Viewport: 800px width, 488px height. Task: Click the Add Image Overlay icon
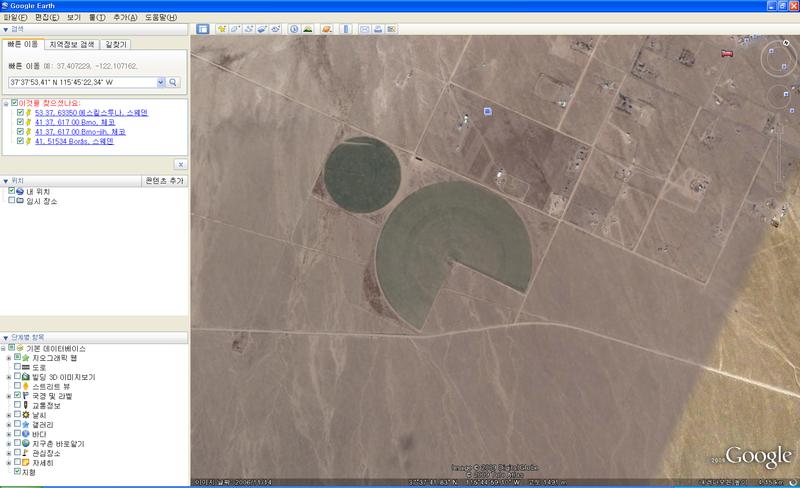click(x=264, y=29)
